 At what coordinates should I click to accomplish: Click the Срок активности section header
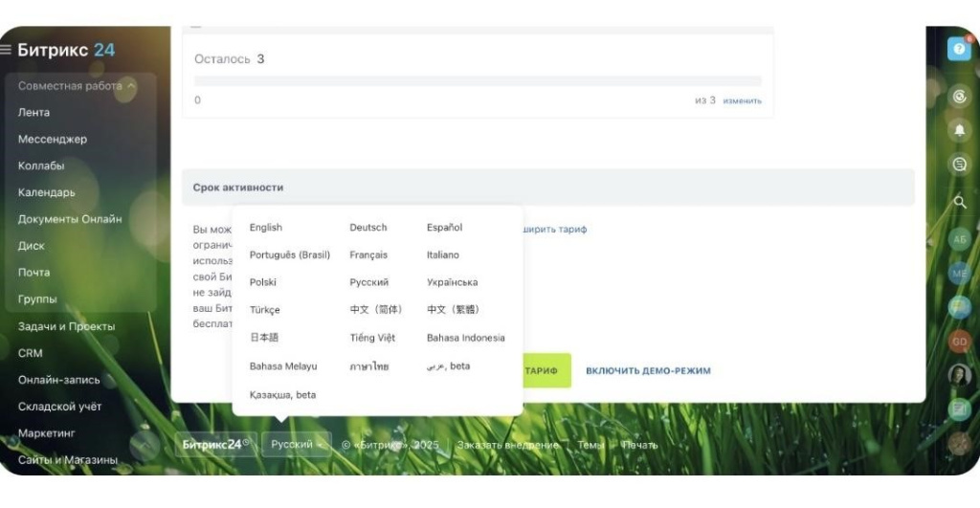(548, 188)
